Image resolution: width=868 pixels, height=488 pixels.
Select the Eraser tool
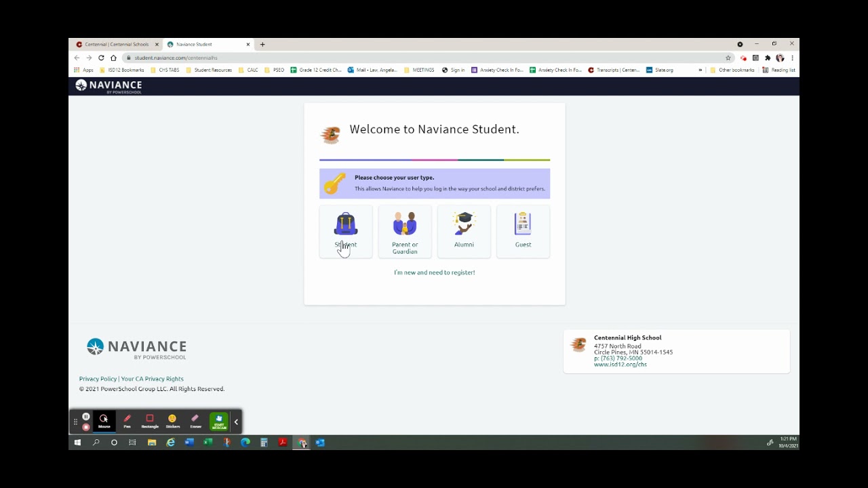pyautogui.click(x=195, y=421)
